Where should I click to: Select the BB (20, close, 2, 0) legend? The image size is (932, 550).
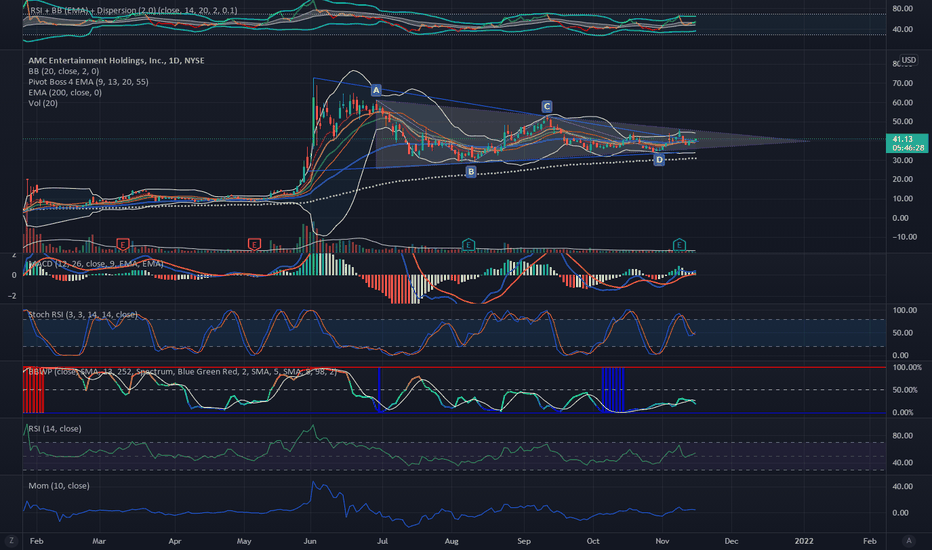[x=64, y=71]
